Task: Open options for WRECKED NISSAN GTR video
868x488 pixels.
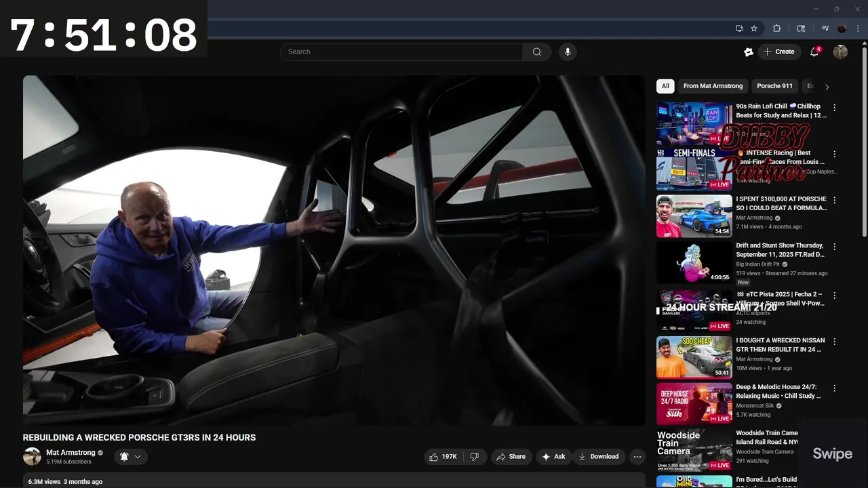Action: [834, 342]
